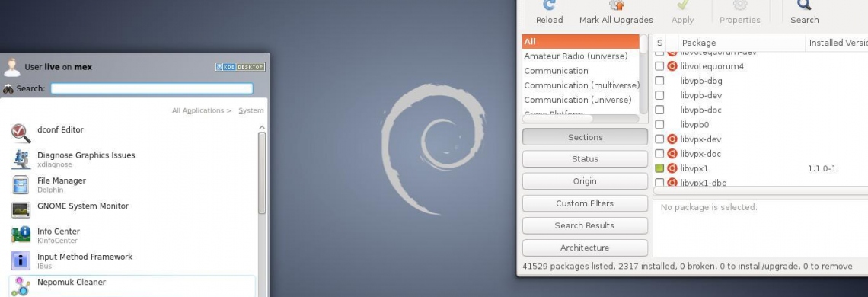Open the Dolphin File Manager icon

(21, 184)
